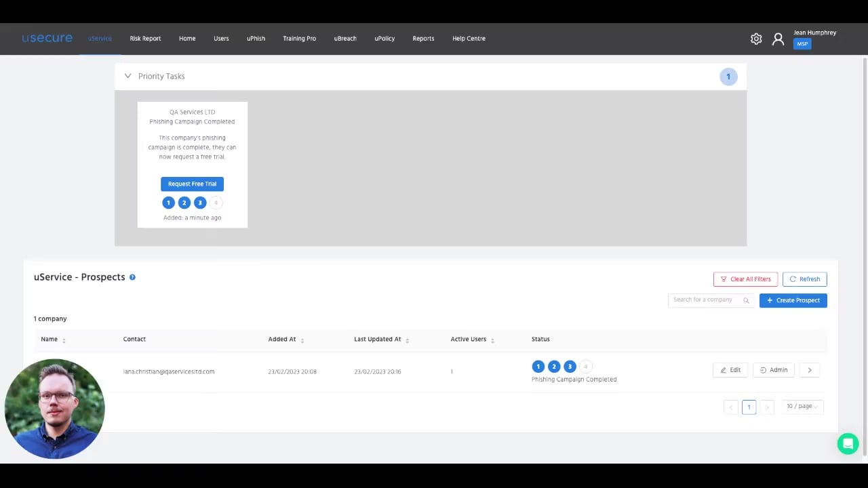Click search magnifier in company search
This screenshot has width=868, height=488.
746,300
